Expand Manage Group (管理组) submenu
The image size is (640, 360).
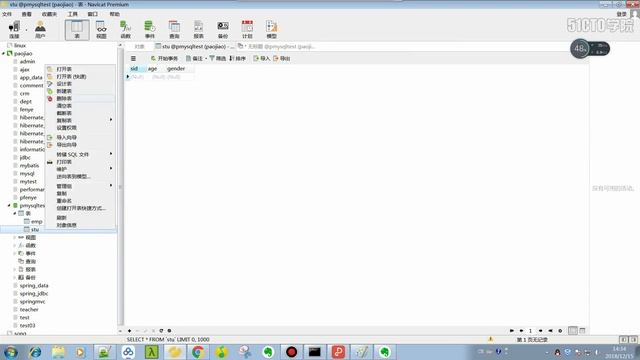[80, 186]
